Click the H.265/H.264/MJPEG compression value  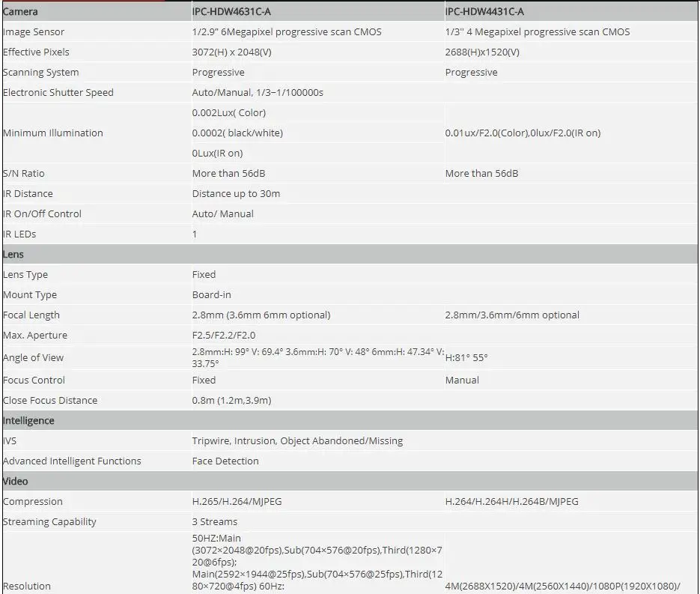pyautogui.click(x=237, y=502)
